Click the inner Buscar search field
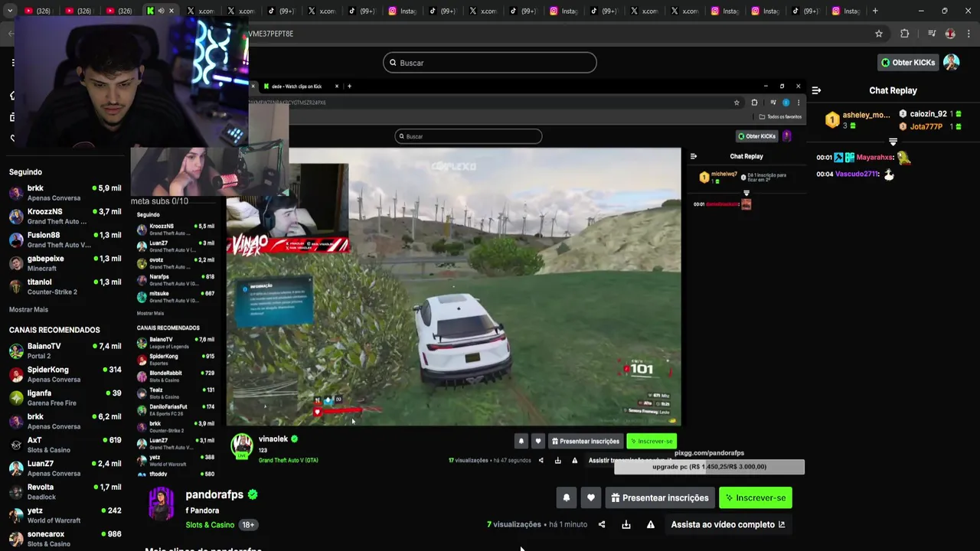The height and width of the screenshot is (551, 980). pyautogui.click(x=469, y=136)
